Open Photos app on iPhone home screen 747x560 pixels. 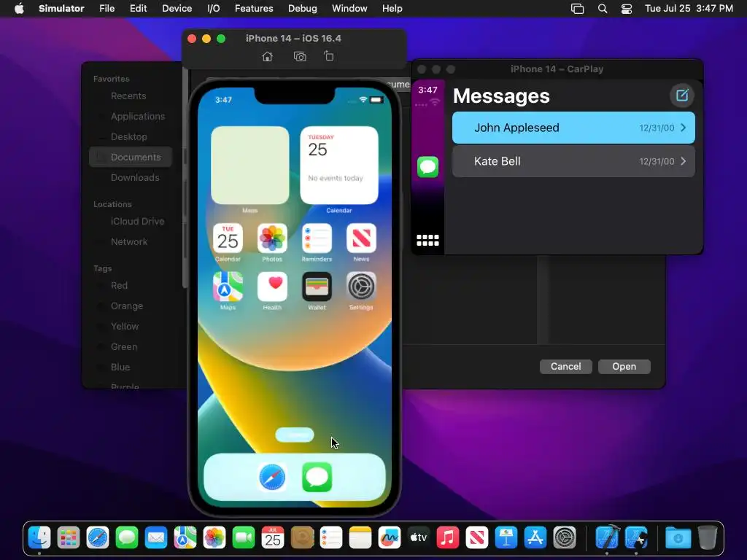272,238
